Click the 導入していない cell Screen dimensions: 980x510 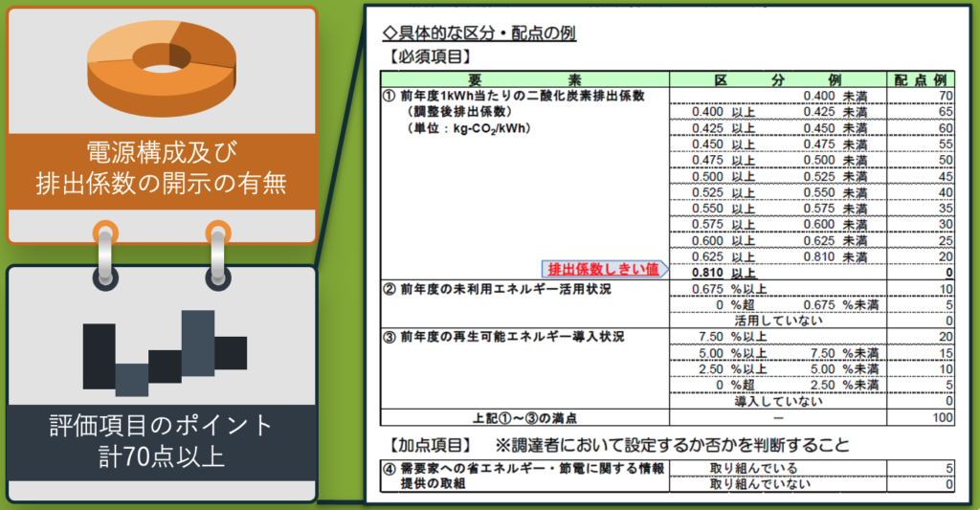pyautogui.click(x=778, y=401)
